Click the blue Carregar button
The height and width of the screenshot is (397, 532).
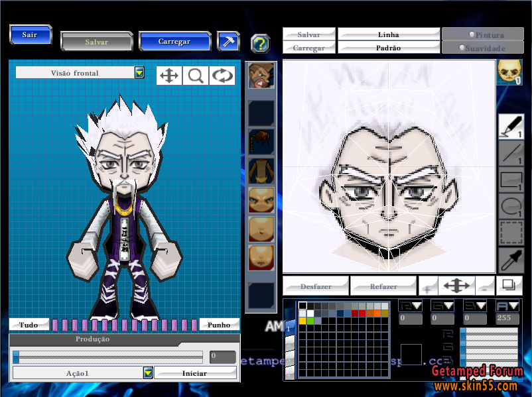[x=174, y=41]
